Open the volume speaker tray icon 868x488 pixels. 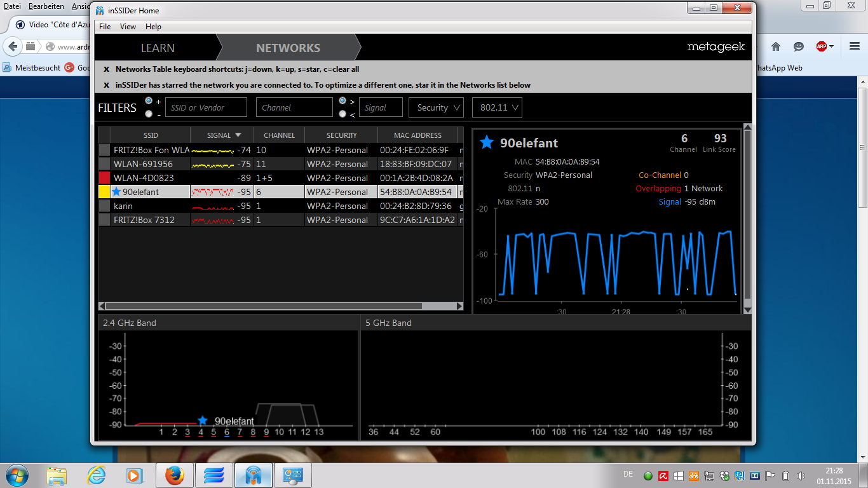tap(801, 475)
